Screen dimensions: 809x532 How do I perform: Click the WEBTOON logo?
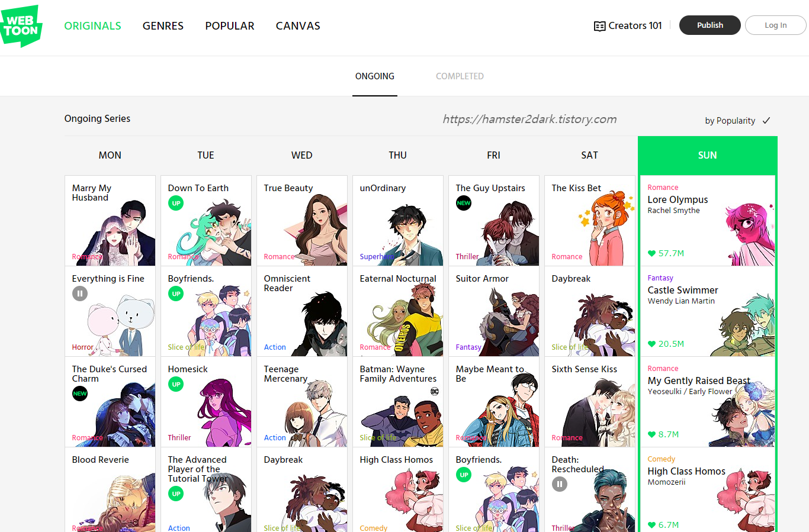pyautogui.click(x=21, y=26)
